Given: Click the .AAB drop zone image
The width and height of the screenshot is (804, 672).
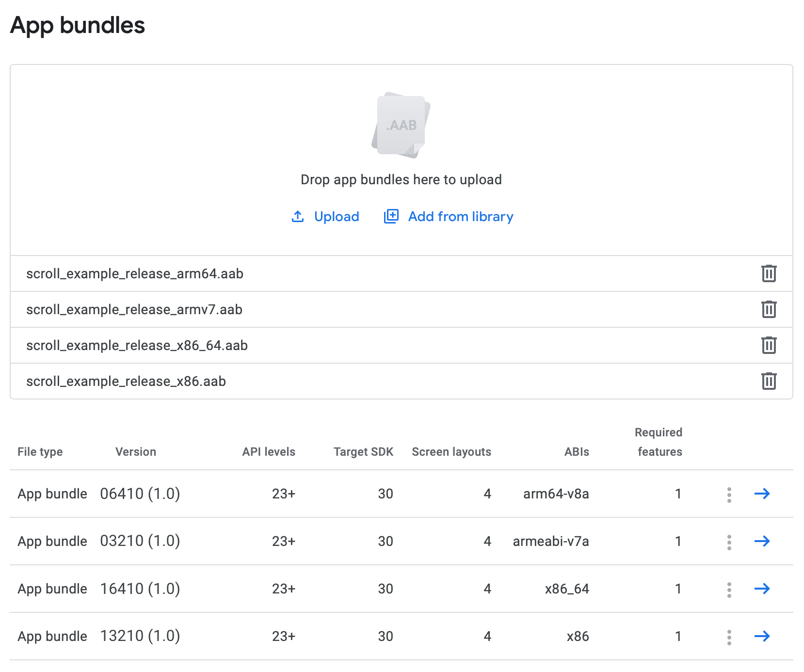Looking at the screenshot, I should click(401, 125).
